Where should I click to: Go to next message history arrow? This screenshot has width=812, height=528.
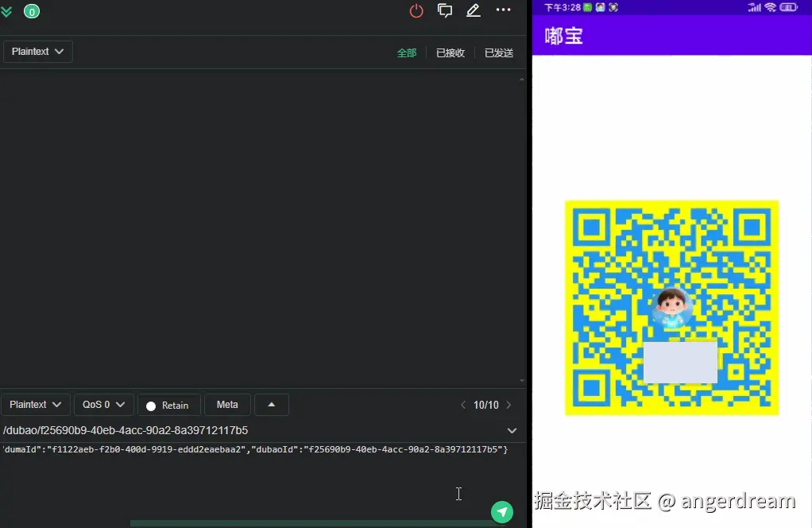pyautogui.click(x=508, y=405)
